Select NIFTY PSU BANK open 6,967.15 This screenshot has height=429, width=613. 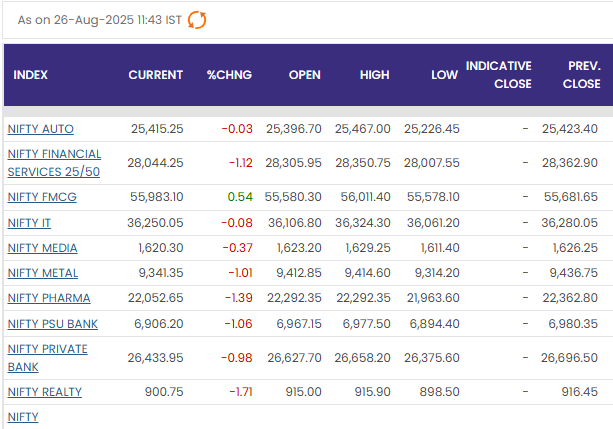[x=299, y=324]
